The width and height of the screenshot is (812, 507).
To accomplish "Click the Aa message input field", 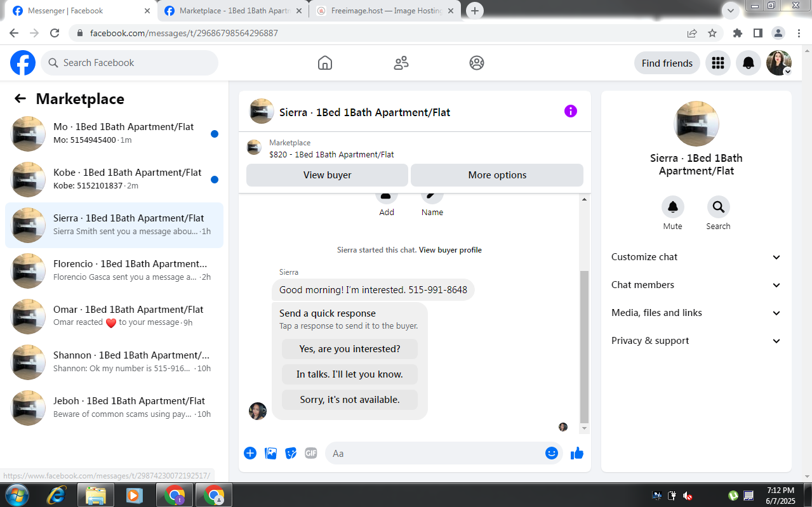I will coord(435,453).
